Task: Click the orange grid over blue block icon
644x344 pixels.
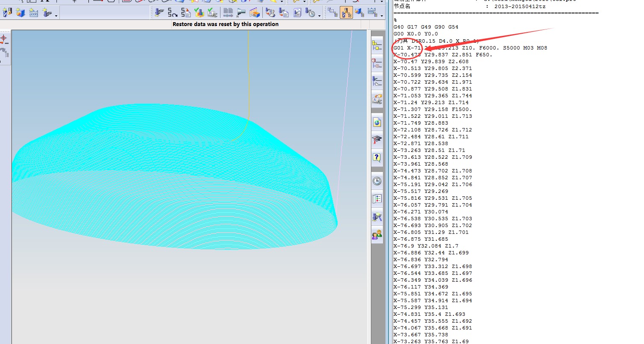Action: point(255,13)
